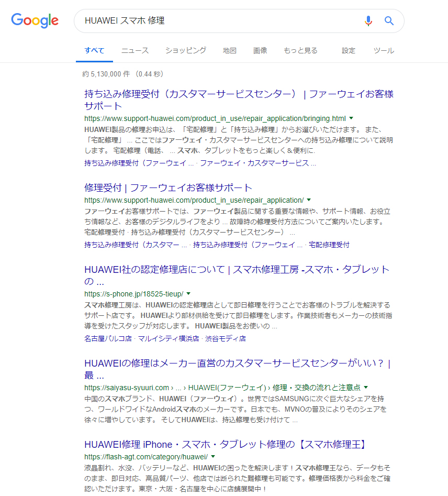Switch to the 画像 tab
Image resolution: width=448 pixels, height=496 pixels.
[x=260, y=50]
